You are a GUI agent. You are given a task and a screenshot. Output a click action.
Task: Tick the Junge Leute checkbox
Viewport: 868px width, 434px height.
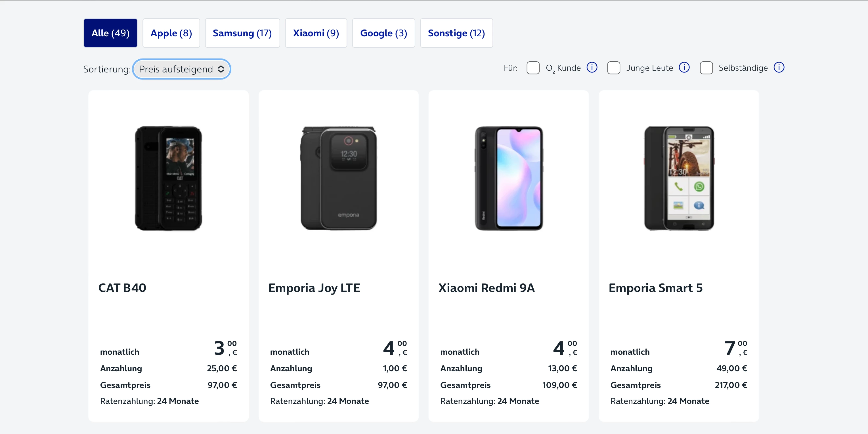coord(614,68)
